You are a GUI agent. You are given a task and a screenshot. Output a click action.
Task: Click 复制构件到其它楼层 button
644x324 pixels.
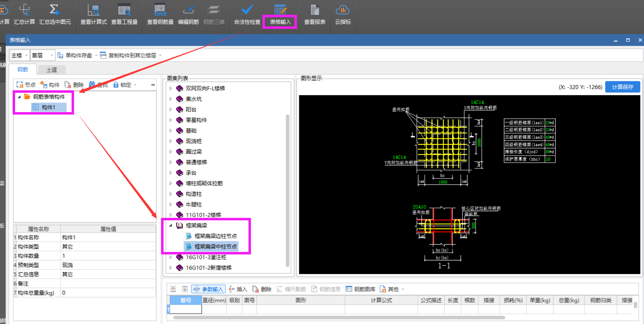(128, 55)
